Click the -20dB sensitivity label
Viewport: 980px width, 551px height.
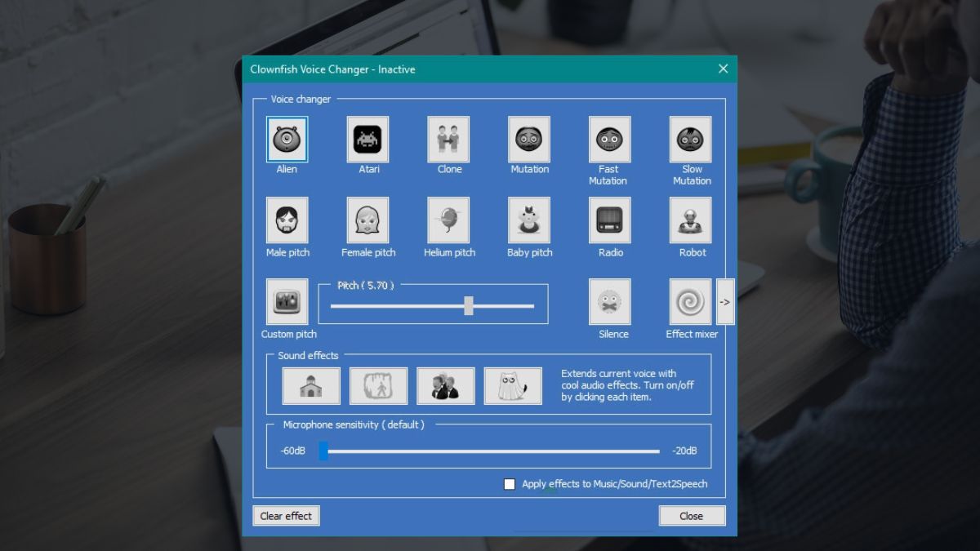684,451
